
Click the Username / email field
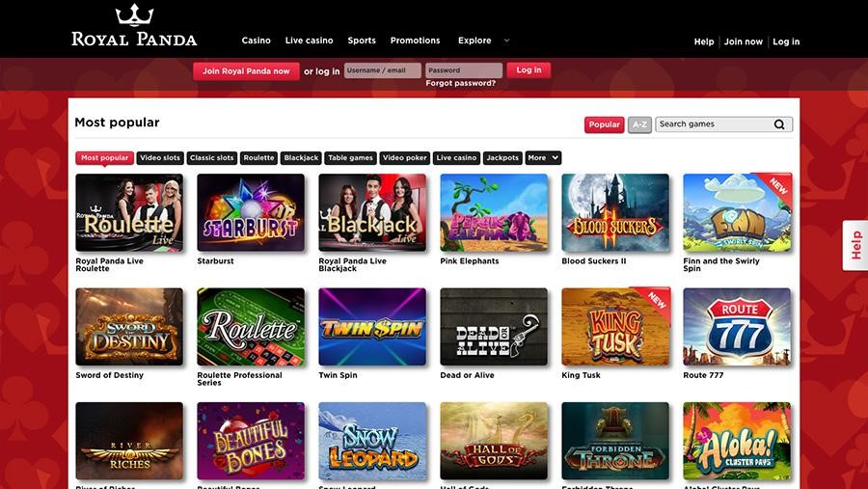coord(383,70)
